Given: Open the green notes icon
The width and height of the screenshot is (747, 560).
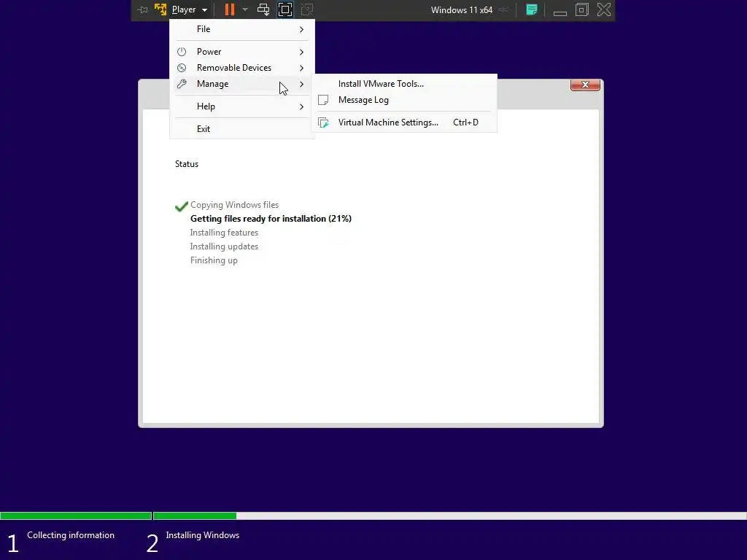Looking at the screenshot, I should pyautogui.click(x=532, y=9).
